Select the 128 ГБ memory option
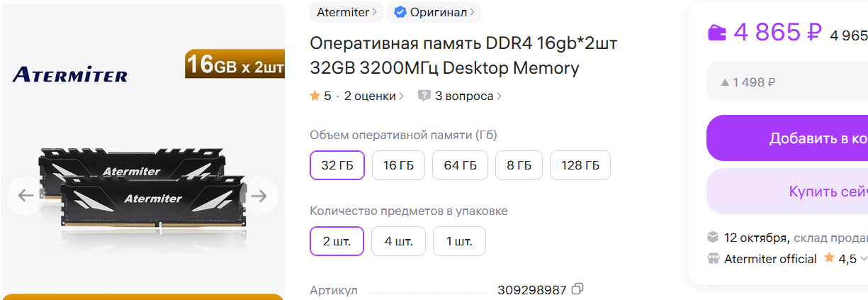 (x=580, y=166)
